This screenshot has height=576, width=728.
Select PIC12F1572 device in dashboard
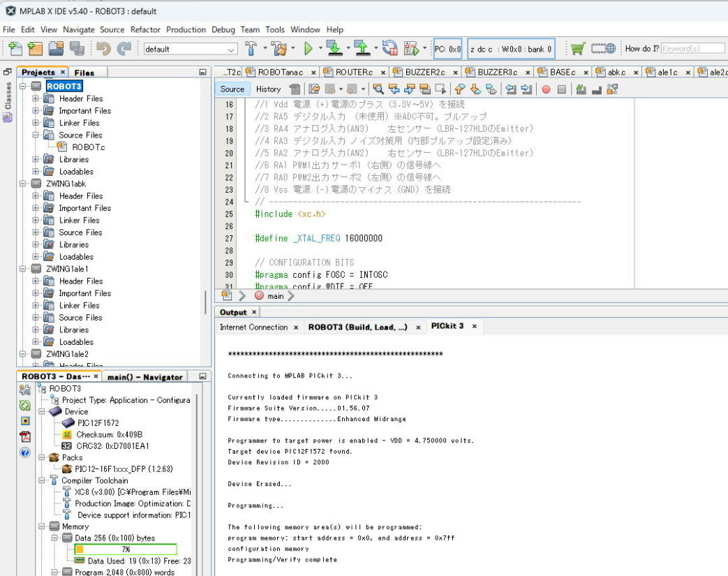[98, 422]
